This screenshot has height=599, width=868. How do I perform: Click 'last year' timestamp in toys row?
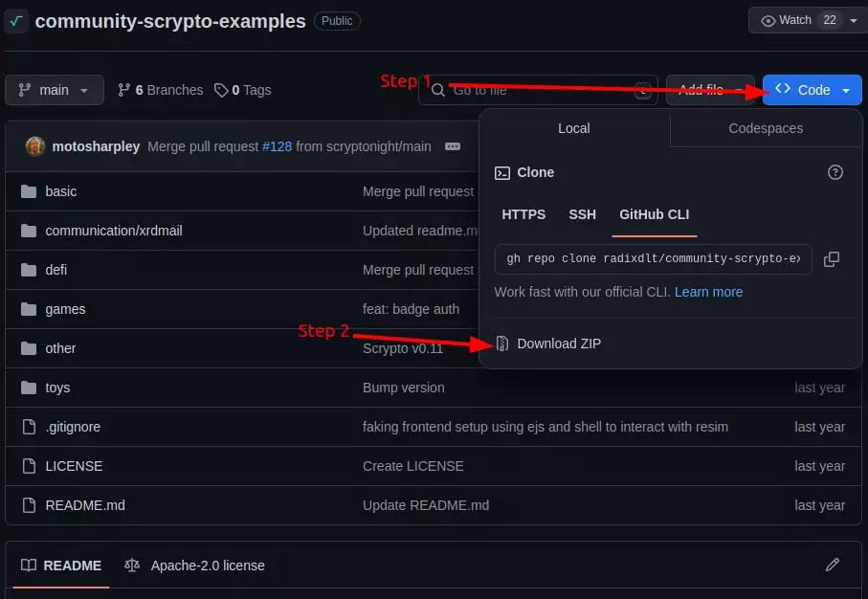click(819, 388)
